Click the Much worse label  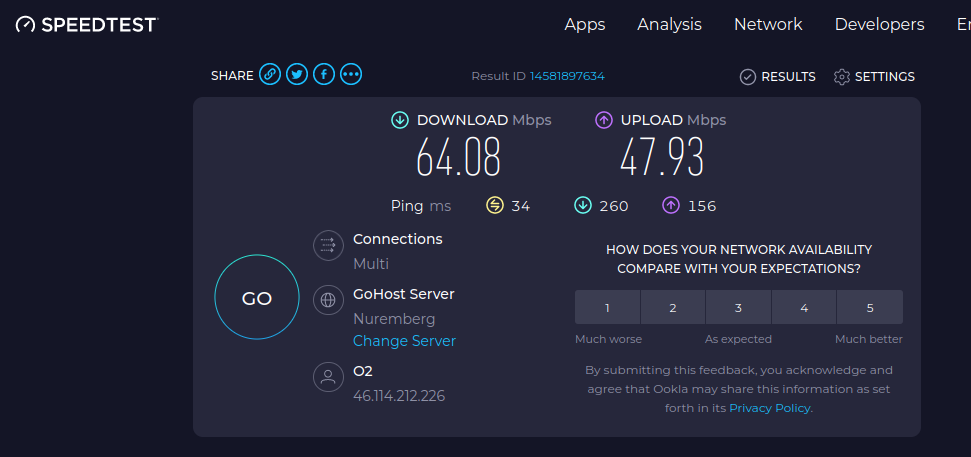tap(609, 339)
